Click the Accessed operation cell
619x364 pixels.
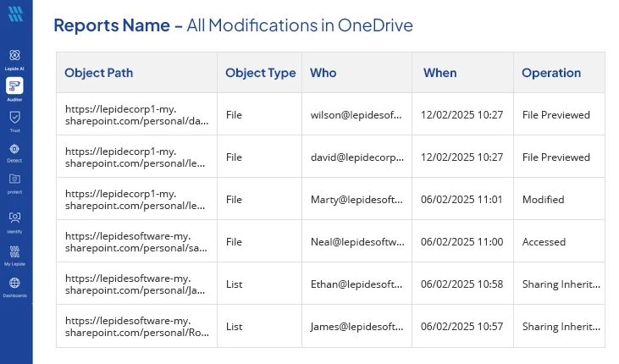(x=544, y=241)
